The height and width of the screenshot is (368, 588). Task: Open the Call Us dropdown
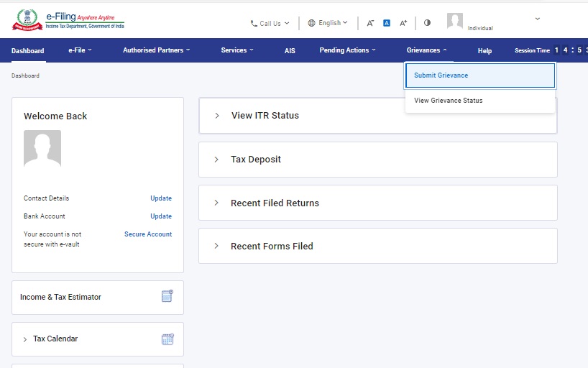[270, 23]
